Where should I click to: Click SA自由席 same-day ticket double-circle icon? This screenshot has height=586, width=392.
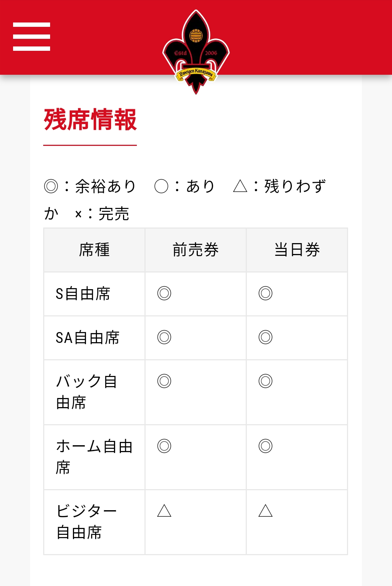click(x=265, y=337)
